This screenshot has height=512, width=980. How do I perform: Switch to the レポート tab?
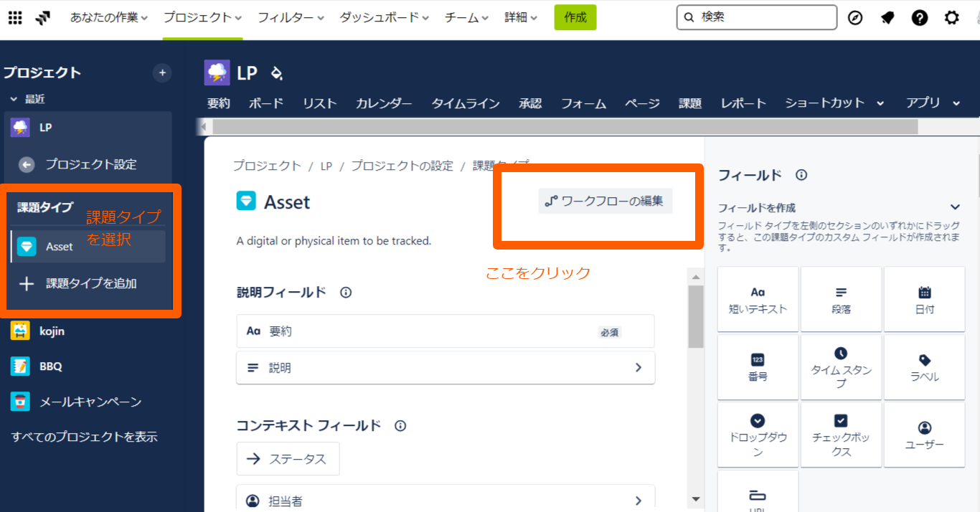[x=743, y=103]
